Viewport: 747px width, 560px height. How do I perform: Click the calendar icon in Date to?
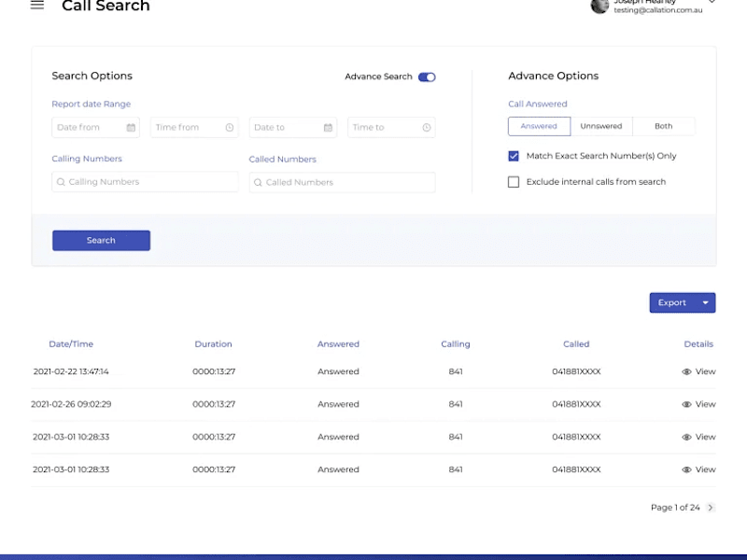[x=329, y=128]
